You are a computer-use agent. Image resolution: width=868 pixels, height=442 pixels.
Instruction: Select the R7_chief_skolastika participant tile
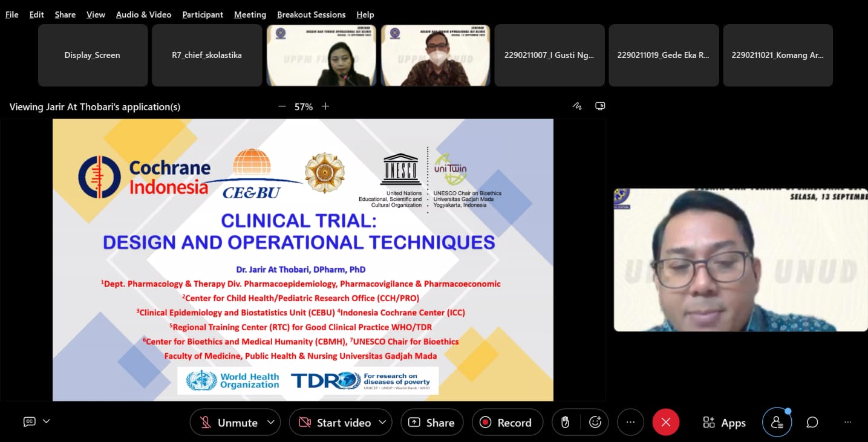pyautogui.click(x=207, y=55)
